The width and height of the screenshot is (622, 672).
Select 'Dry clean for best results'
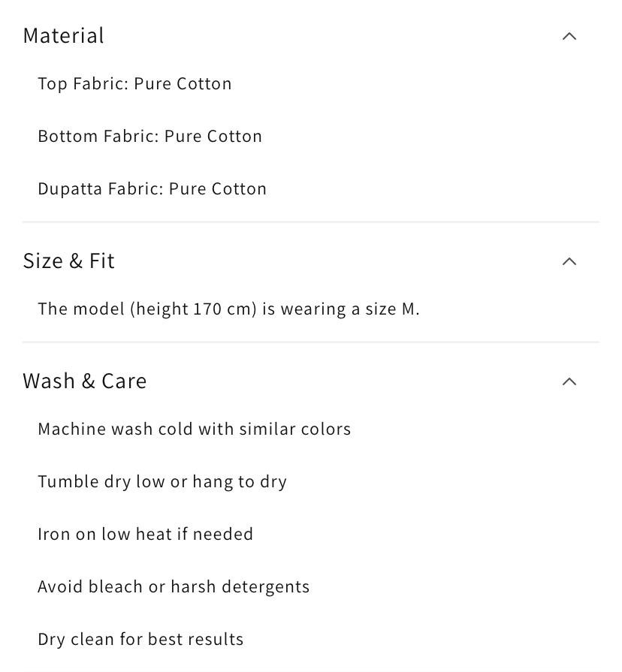coord(140,639)
